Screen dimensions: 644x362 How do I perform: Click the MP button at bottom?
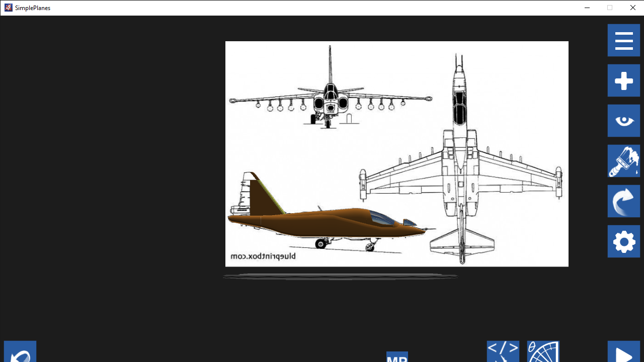pyautogui.click(x=397, y=357)
